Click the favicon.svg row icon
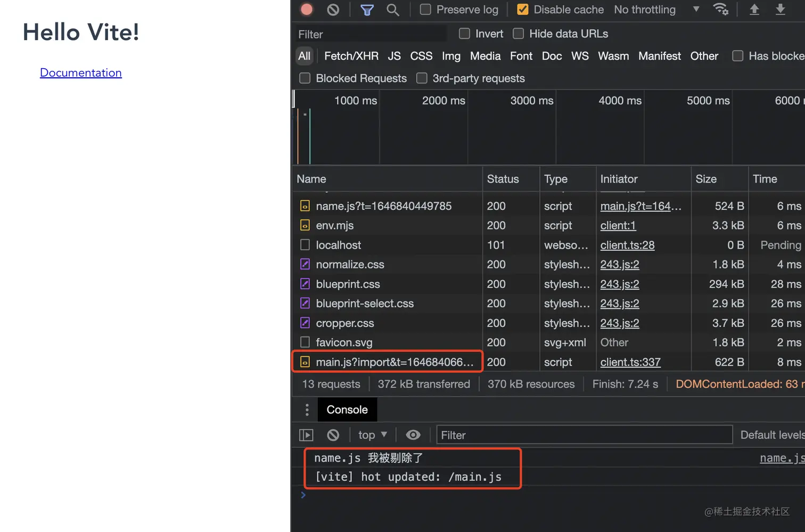Viewport: 805px width, 532px height. click(x=305, y=342)
